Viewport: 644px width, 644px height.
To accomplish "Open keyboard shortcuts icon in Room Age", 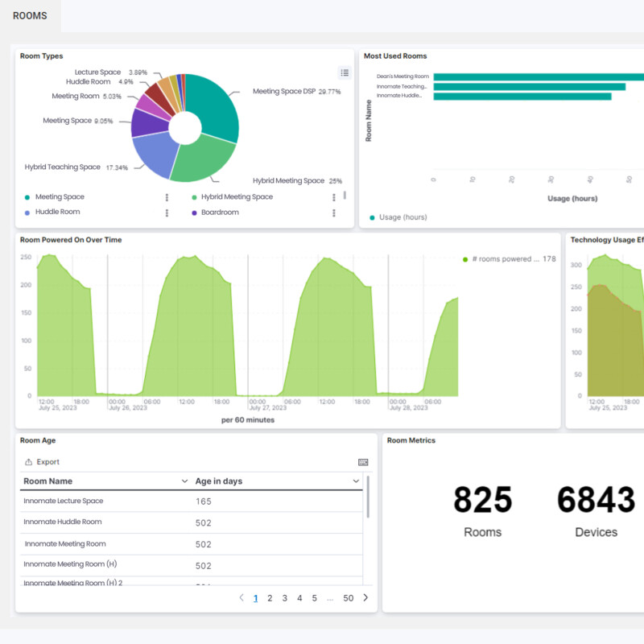I will [x=363, y=462].
